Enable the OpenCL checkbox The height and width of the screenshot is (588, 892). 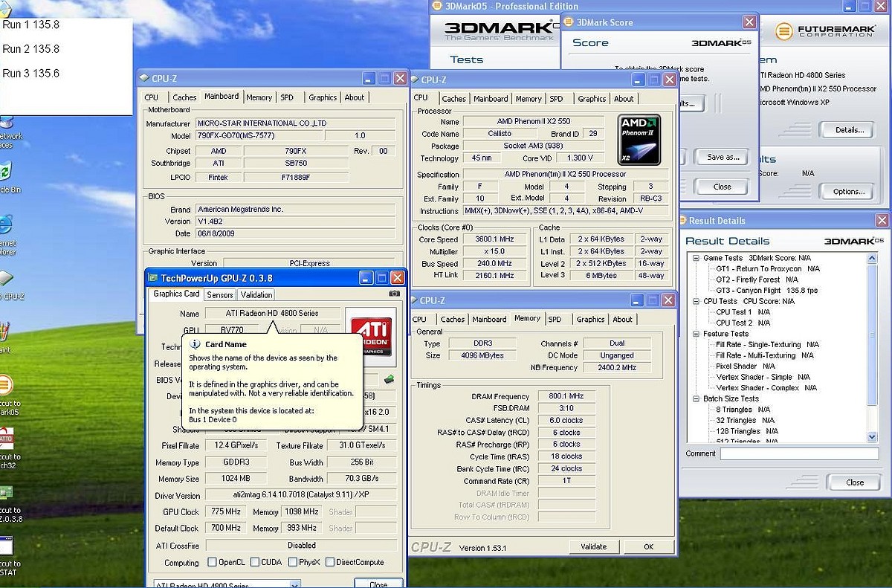coord(213,562)
